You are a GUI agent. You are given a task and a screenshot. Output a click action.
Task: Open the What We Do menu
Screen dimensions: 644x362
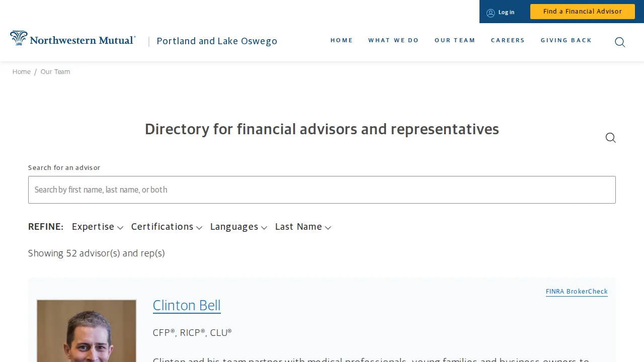tap(393, 40)
